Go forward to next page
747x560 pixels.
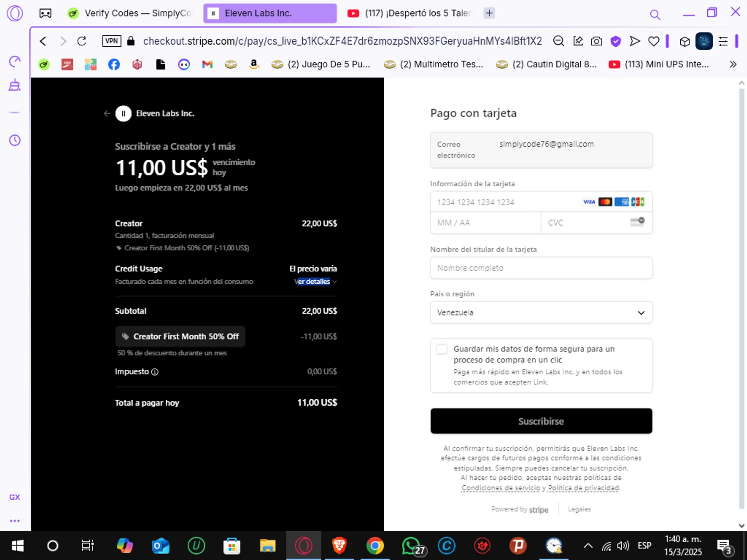[63, 41]
